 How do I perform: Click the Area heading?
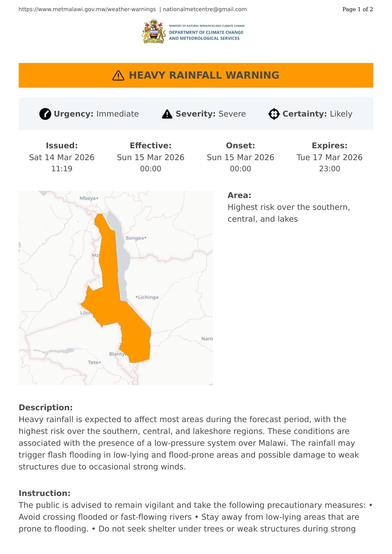239,195
